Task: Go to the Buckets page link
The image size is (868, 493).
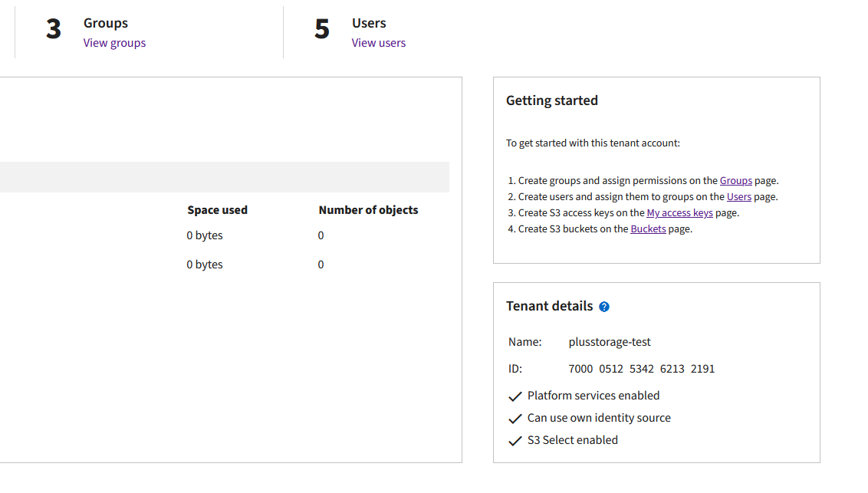Action: (648, 228)
